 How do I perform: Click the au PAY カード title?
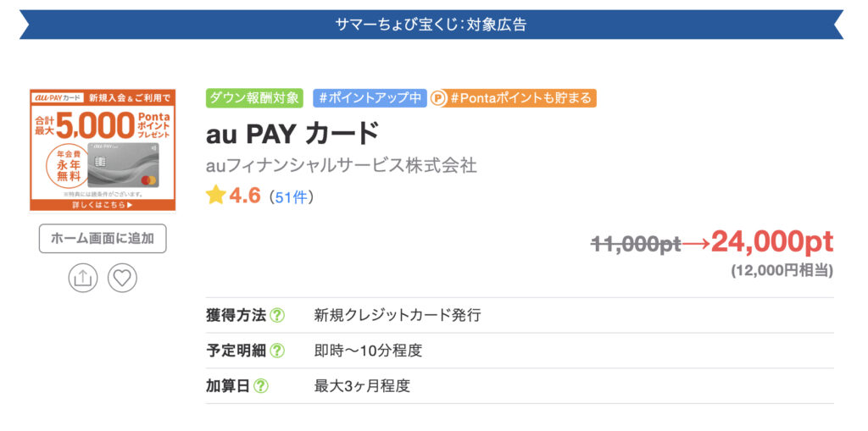292,133
